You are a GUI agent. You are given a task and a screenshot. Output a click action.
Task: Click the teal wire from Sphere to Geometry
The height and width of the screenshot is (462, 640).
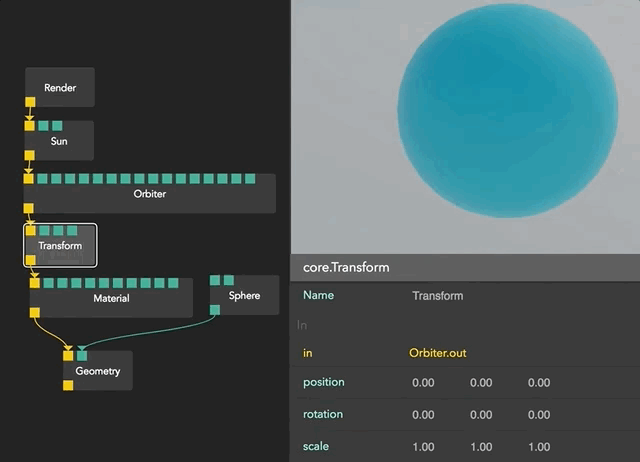coord(147,333)
